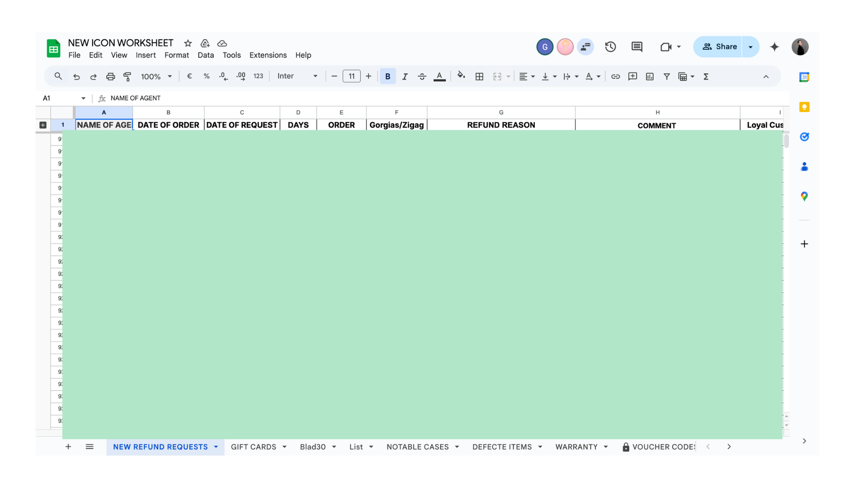Toggle strikethrough formatting
Screen dimensions: 868x488
[x=422, y=76]
